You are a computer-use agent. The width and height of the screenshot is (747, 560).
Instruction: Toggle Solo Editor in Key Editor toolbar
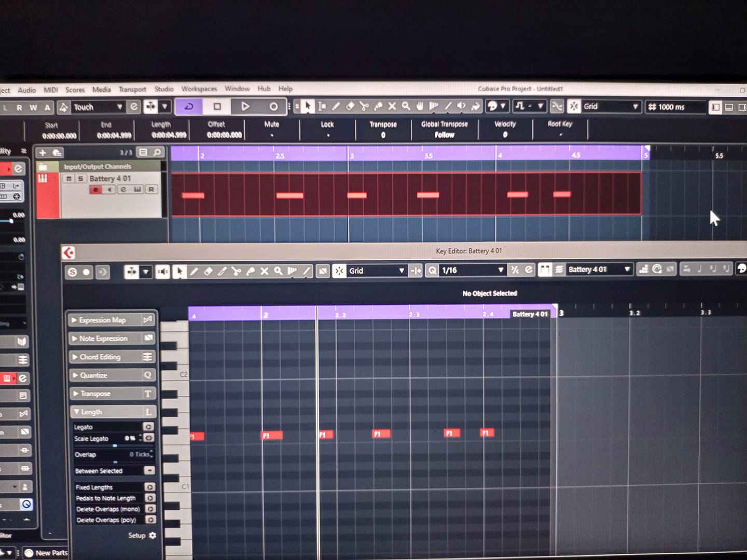click(x=72, y=272)
